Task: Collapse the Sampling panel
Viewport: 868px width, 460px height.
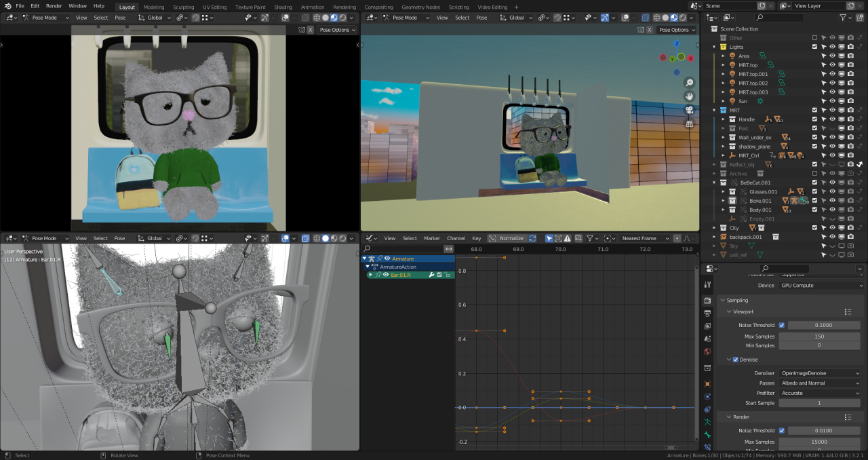Action: pyautogui.click(x=737, y=300)
